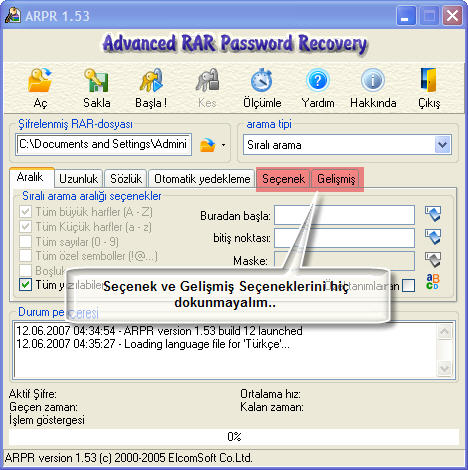Click into the bitiş noktası input field
The height and width of the screenshot is (470, 468).
[x=344, y=238]
